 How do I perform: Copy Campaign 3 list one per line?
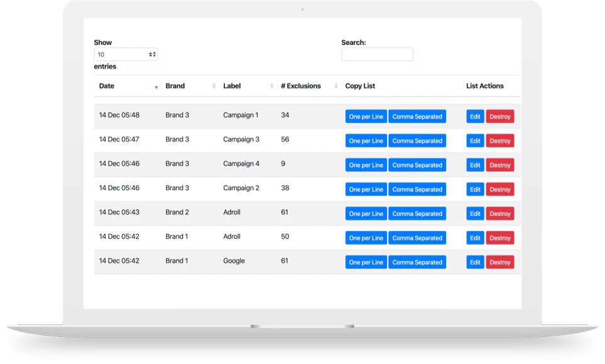coord(366,141)
